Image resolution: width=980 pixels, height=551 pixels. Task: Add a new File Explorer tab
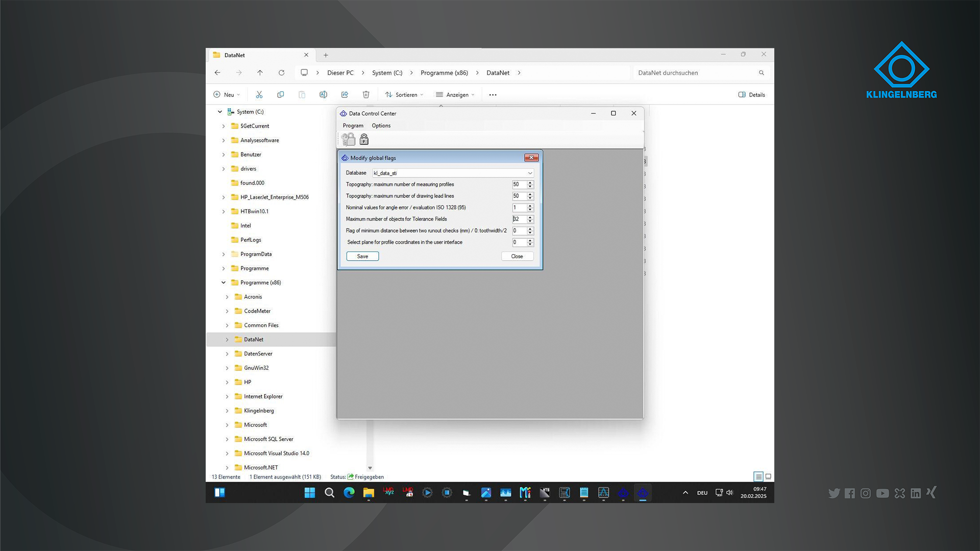326,55
